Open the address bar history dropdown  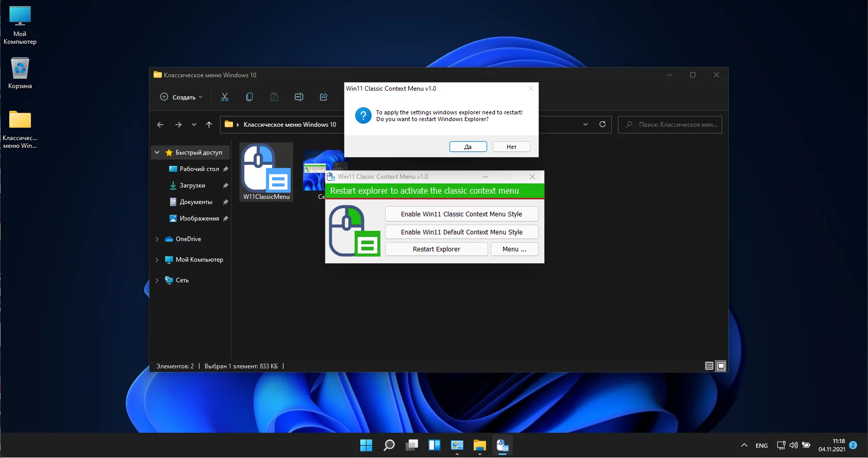pyautogui.click(x=586, y=124)
